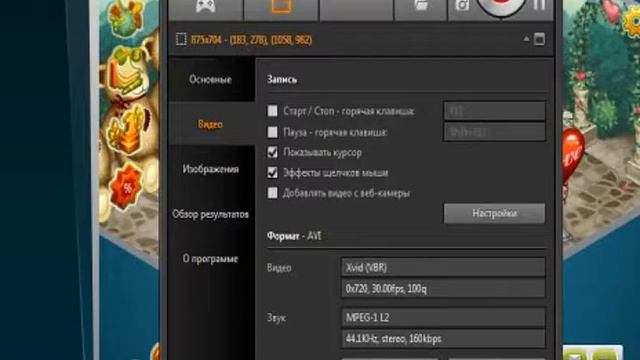Click the Звук label in the format section

(x=276, y=318)
